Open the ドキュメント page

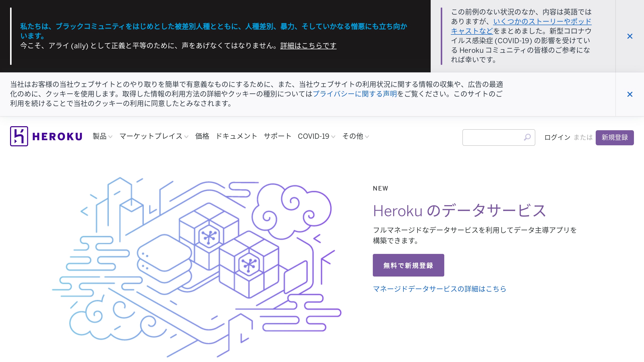[x=236, y=136]
